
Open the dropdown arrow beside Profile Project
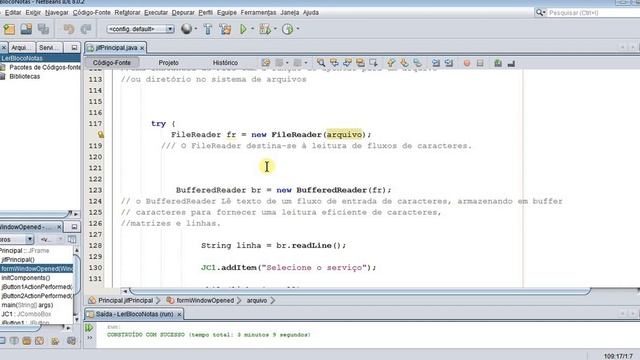[x=298, y=29]
